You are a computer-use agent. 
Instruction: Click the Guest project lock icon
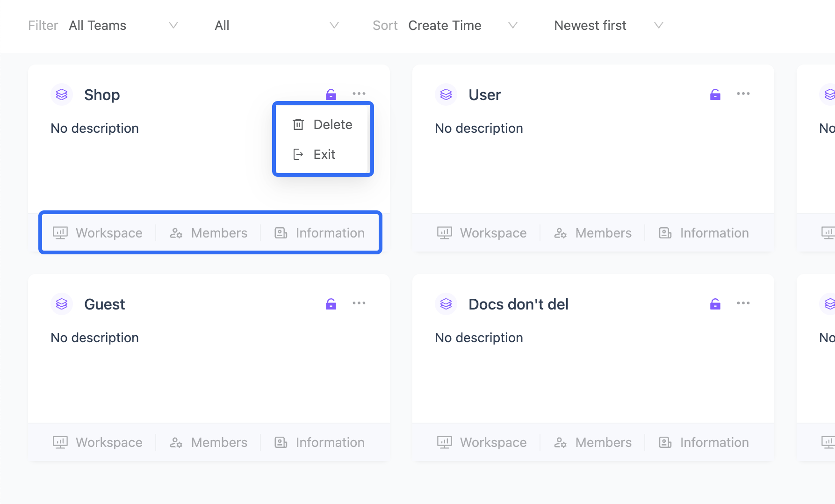tap(331, 304)
